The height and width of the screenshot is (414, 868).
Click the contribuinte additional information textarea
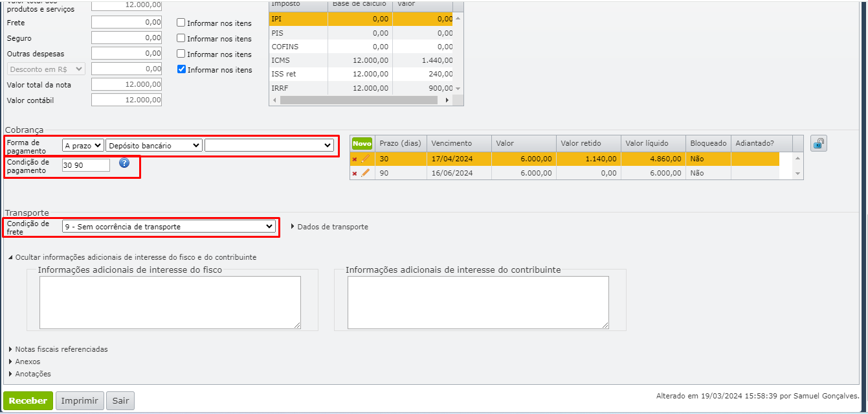tap(478, 303)
